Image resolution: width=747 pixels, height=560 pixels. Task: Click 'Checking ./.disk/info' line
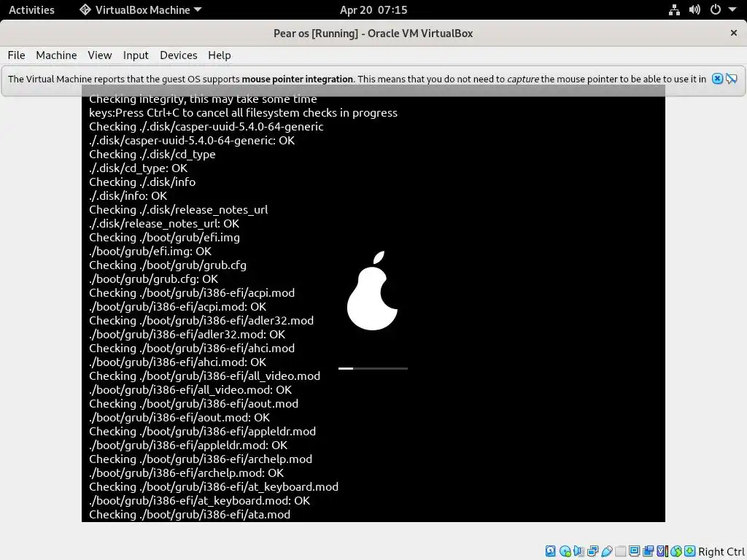(142, 182)
